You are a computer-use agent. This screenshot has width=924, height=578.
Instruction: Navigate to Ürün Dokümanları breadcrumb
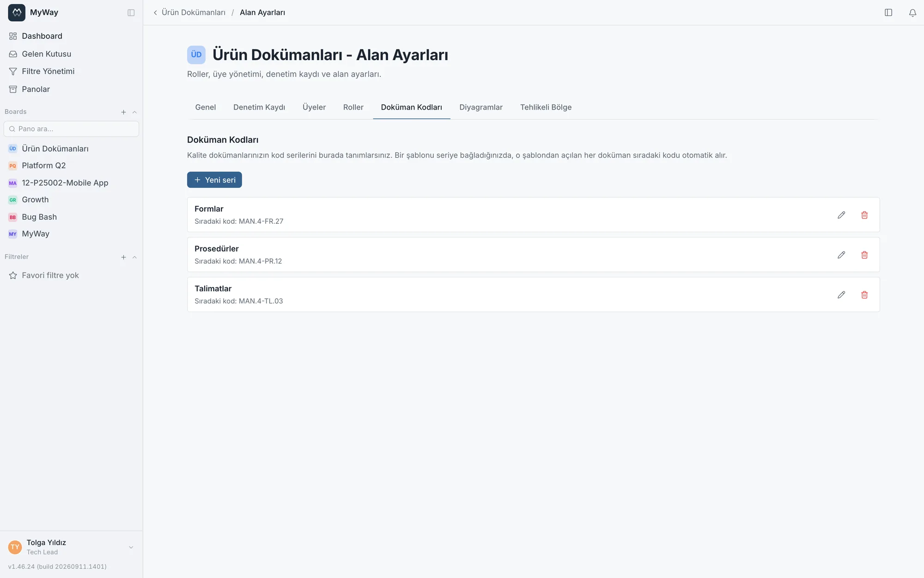194,12
